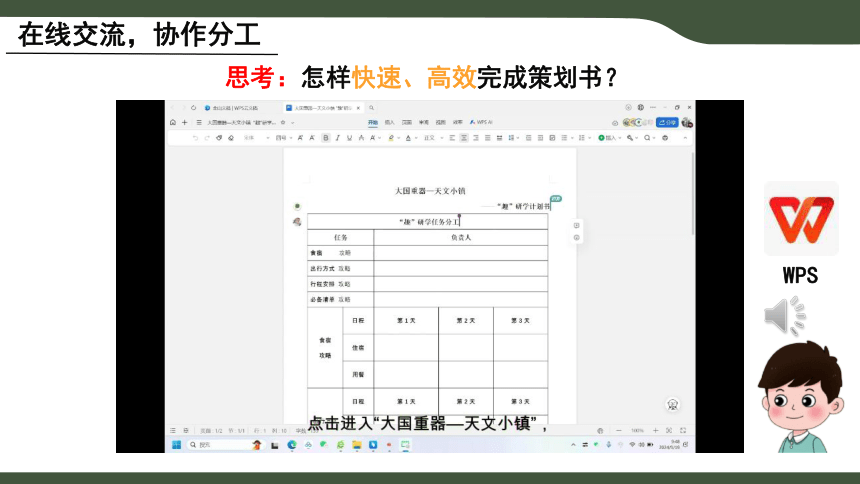Toggle Italic formatting button
This screenshot has width=860, height=484.
pyautogui.click(x=337, y=138)
